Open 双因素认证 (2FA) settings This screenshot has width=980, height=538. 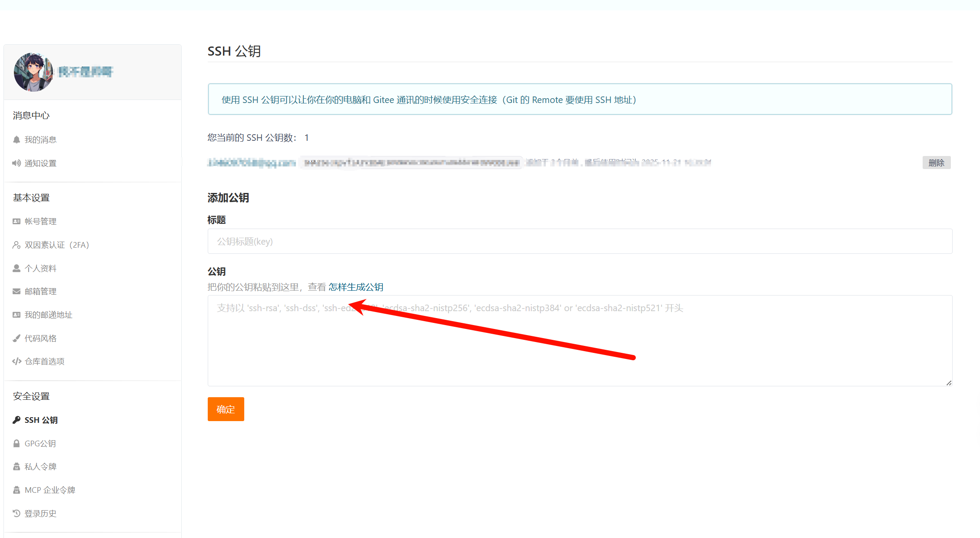[x=56, y=245]
